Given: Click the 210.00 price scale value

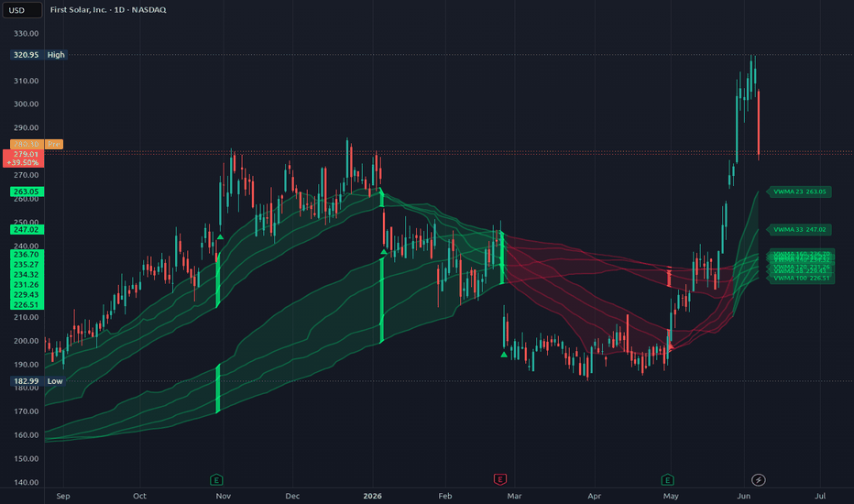Looking at the screenshot, I should point(27,317).
